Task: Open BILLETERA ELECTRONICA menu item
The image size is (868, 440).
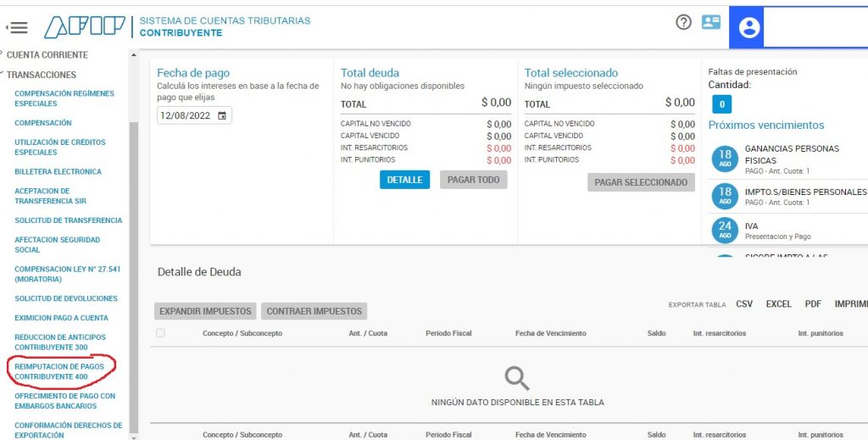Action: point(58,171)
